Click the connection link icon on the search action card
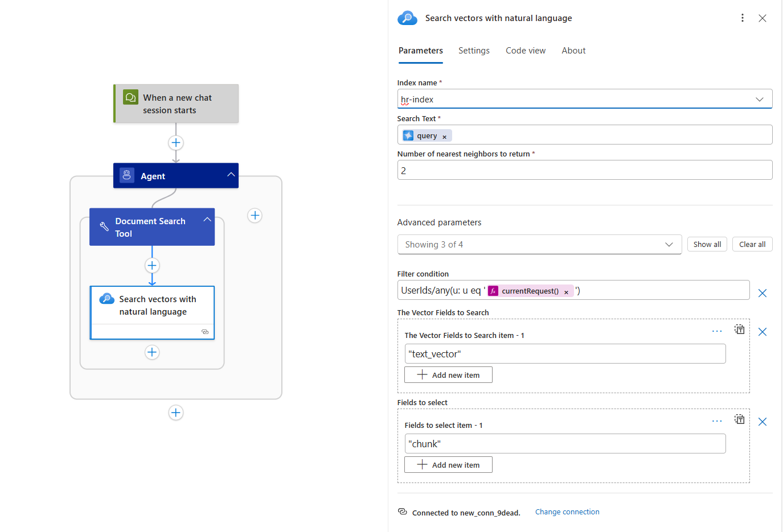 pos(205,331)
